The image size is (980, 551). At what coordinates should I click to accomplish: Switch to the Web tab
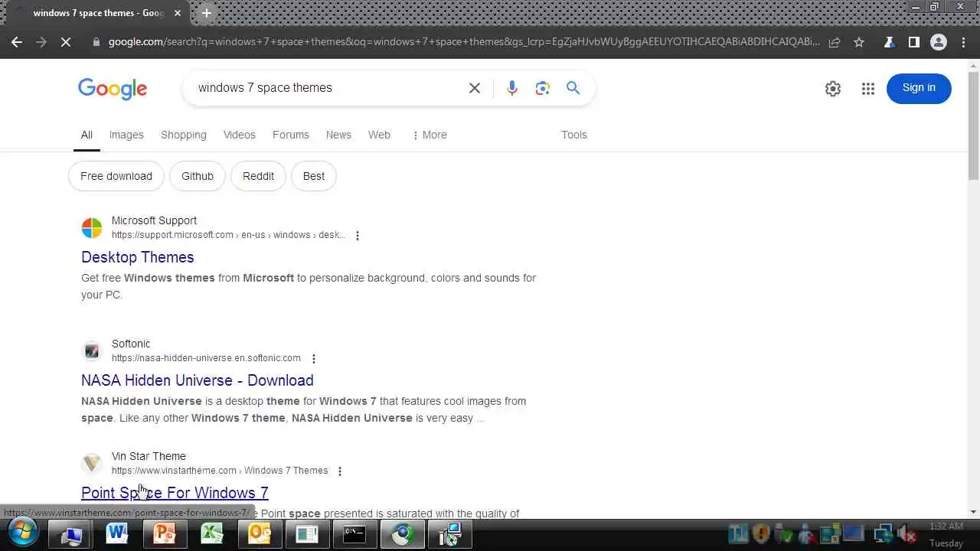click(x=379, y=135)
